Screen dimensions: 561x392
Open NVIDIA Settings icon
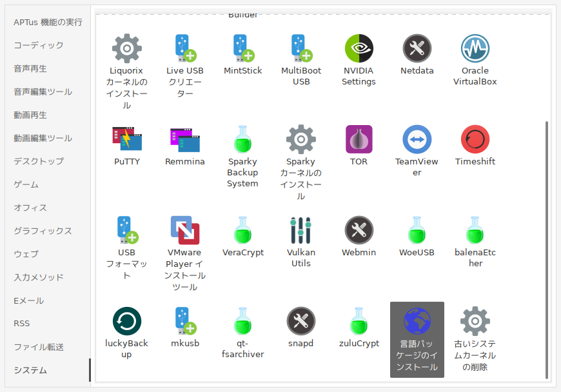359,48
